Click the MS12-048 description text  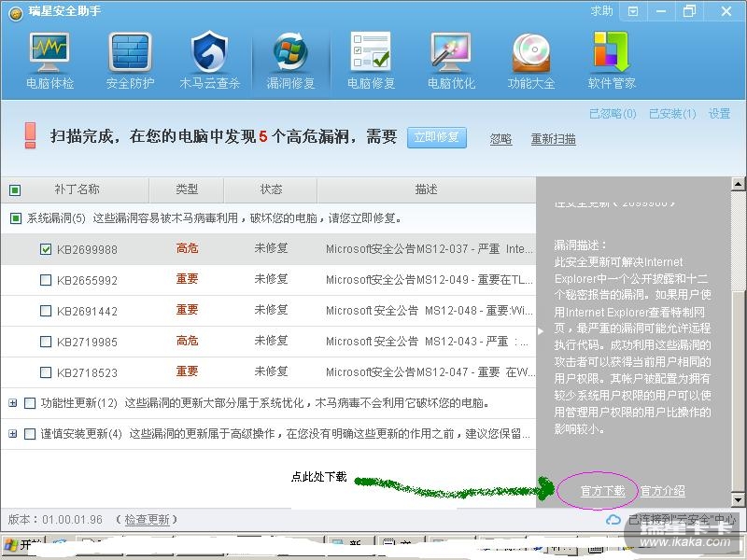point(430,311)
